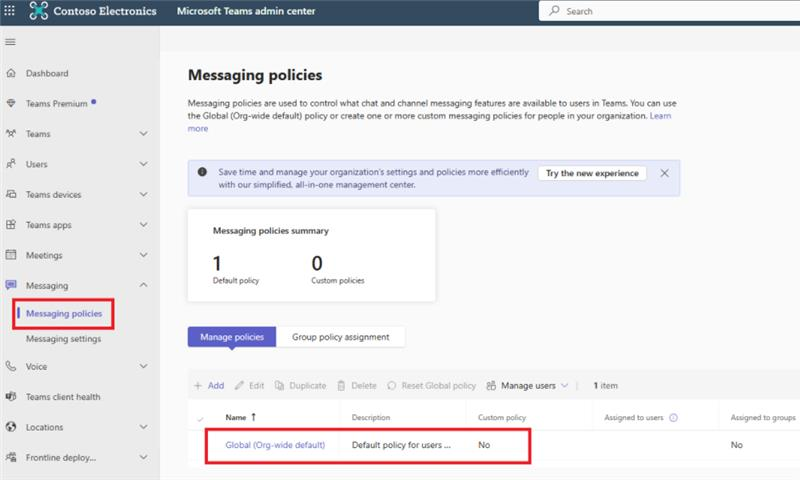Click the 'Default policy for users ...' cell
Screen dimensions: 800x480
[401, 445]
